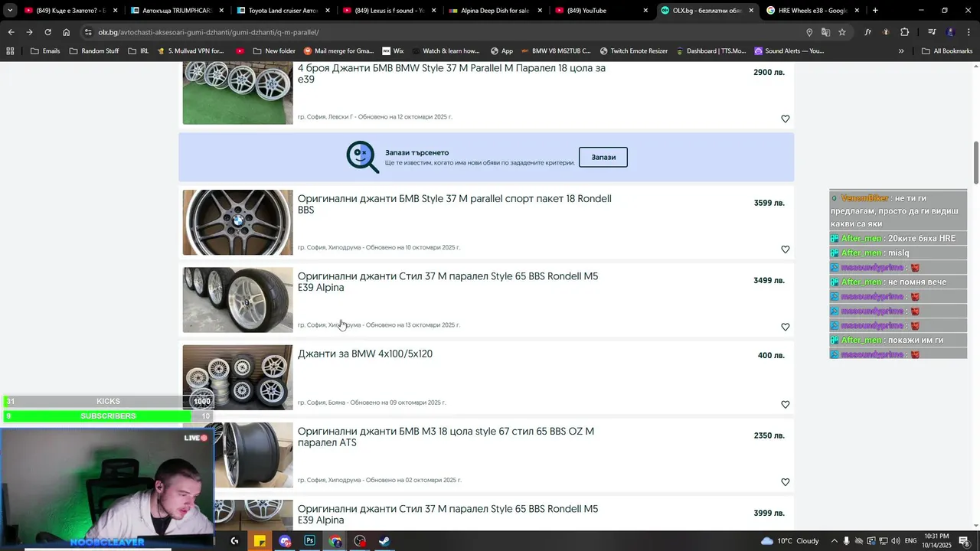Open the 400 лв. stacked wheels thumbnail
The height and width of the screenshot is (551, 980).
[x=237, y=377]
